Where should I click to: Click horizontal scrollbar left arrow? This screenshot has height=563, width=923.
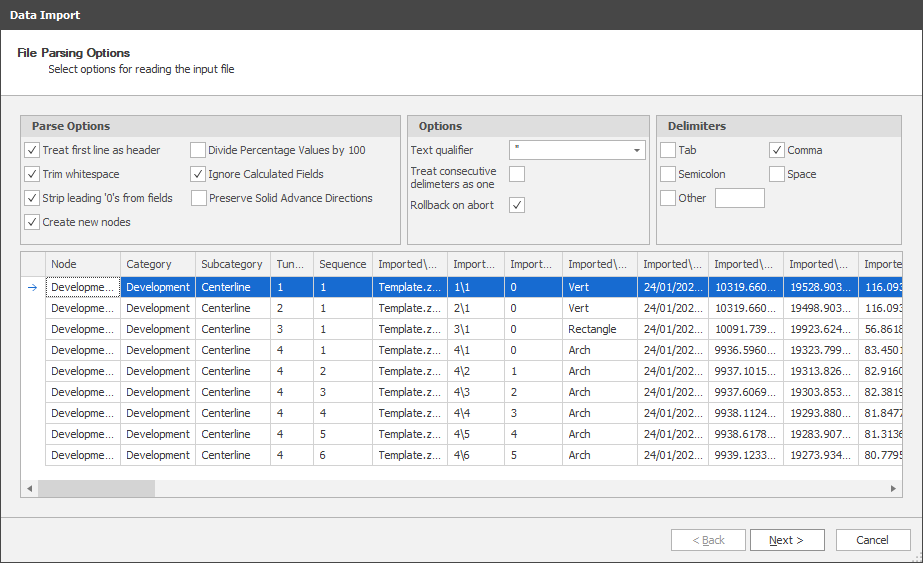(29, 489)
